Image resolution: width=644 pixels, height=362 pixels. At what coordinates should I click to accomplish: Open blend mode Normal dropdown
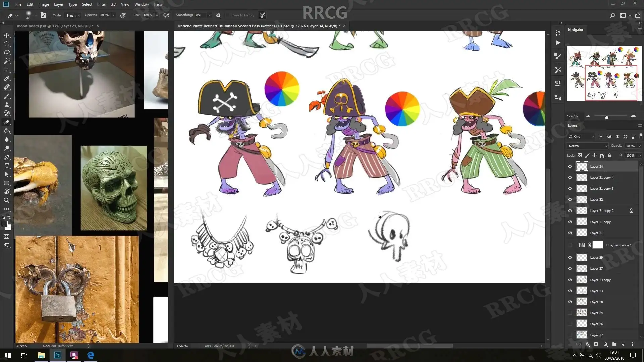587,146
